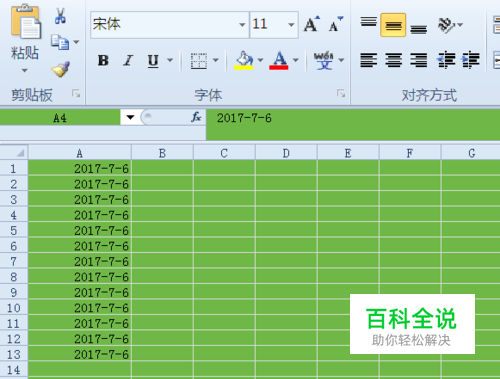The width and height of the screenshot is (500, 379).
Task: Toggle middle vertical alignment
Action: 393,25
